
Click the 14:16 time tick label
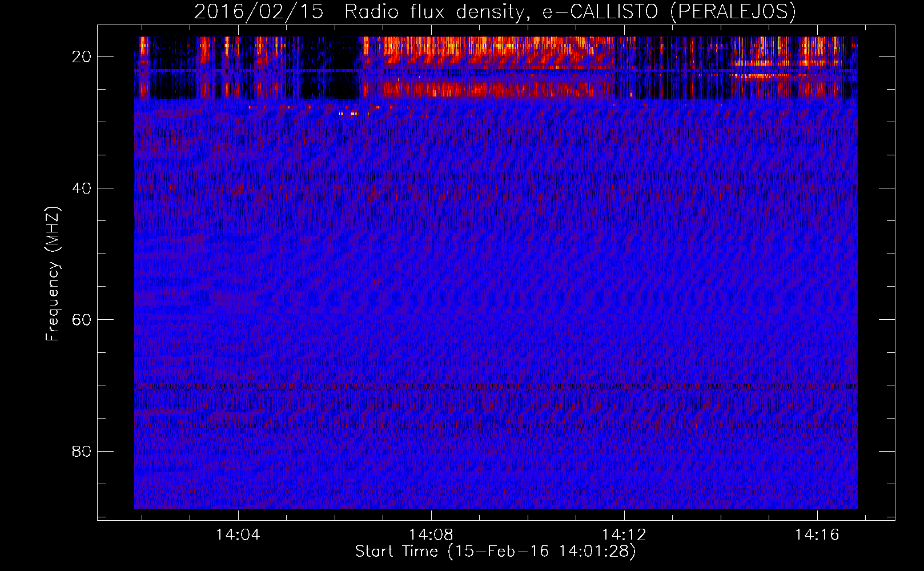point(817,534)
